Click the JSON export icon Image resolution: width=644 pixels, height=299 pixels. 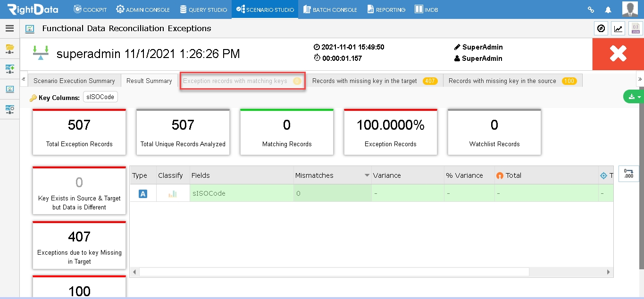636,29
